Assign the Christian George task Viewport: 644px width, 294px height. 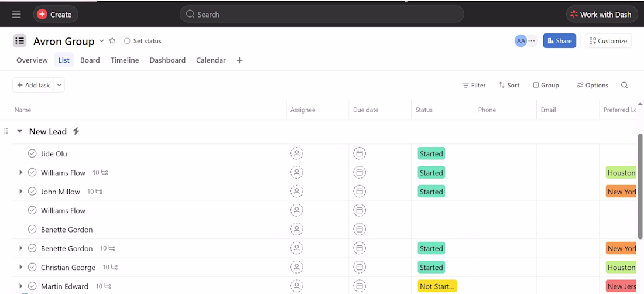pos(297,267)
